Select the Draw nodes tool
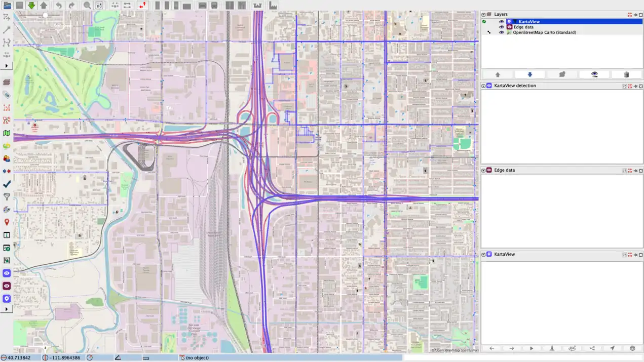 [x=7, y=30]
